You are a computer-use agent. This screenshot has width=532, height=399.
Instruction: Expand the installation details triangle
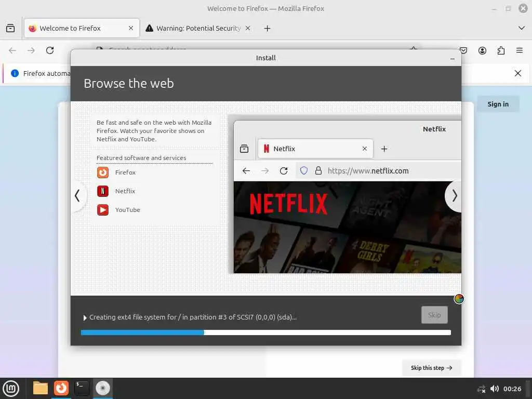point(85,317)
